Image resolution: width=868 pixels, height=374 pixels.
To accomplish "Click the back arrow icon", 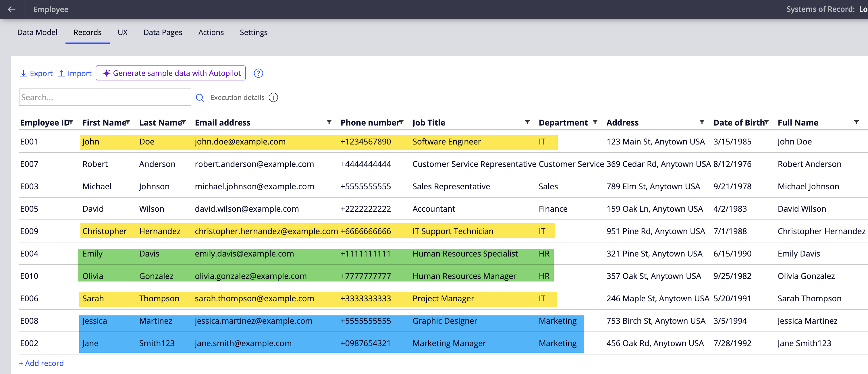I will [12, 9].
